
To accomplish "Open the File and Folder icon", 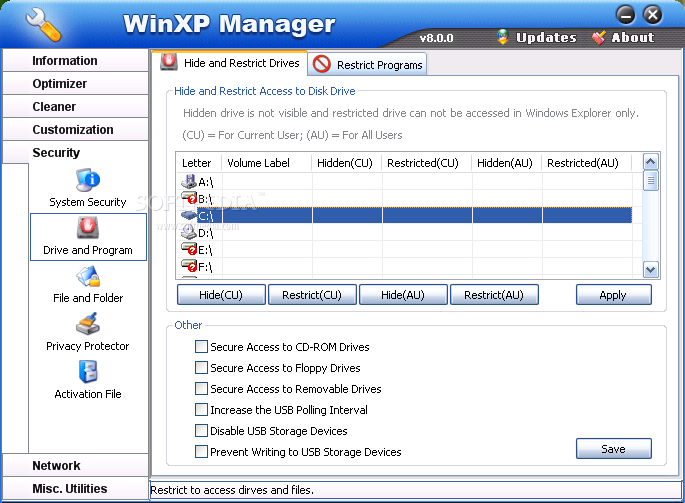I will point(88,276).
